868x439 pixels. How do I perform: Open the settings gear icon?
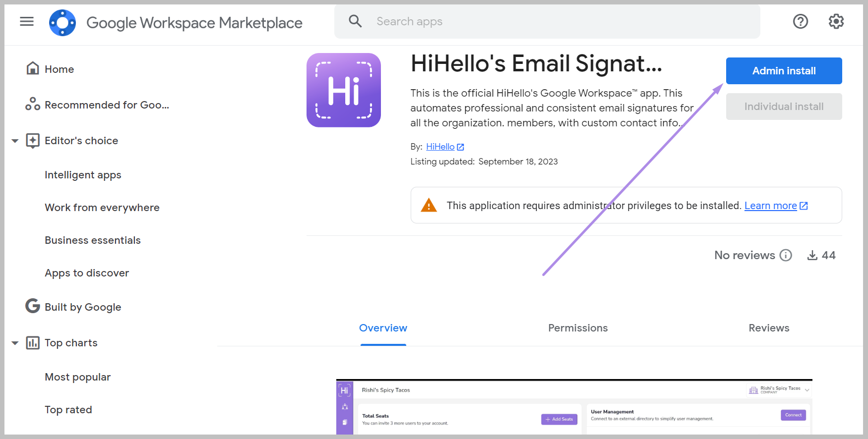pyautogui.click(x=836, y=21)
